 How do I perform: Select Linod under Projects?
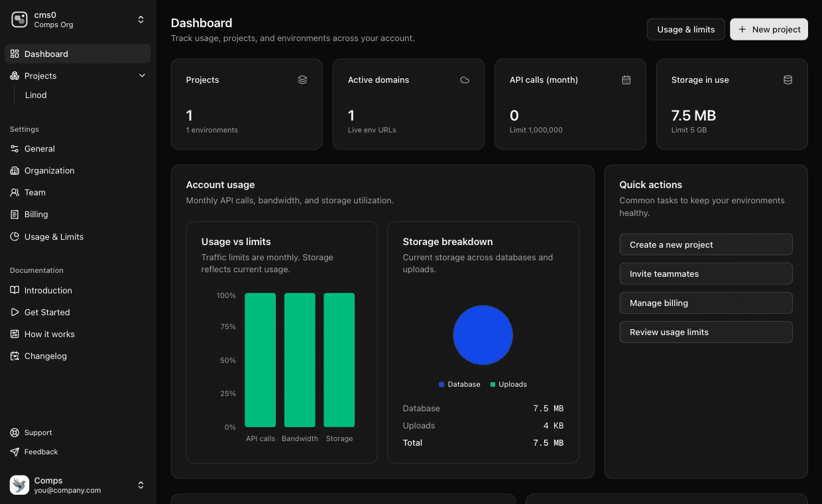[35, 95]
